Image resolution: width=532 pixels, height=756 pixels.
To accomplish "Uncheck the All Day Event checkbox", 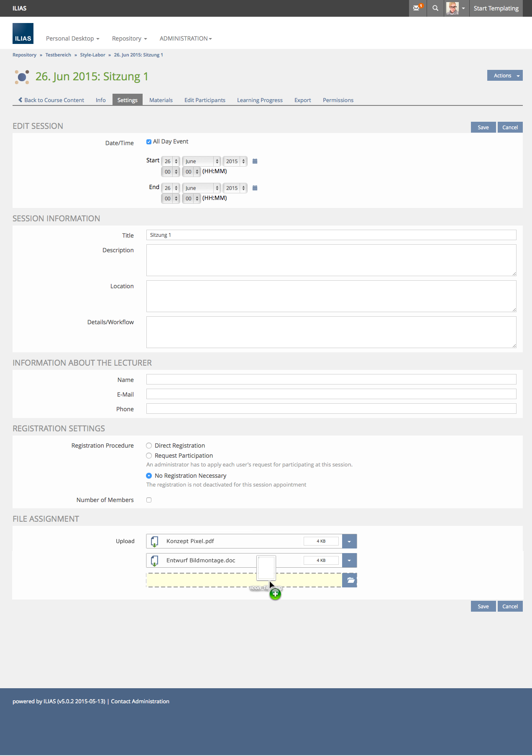I will click(x=149, y=142).
